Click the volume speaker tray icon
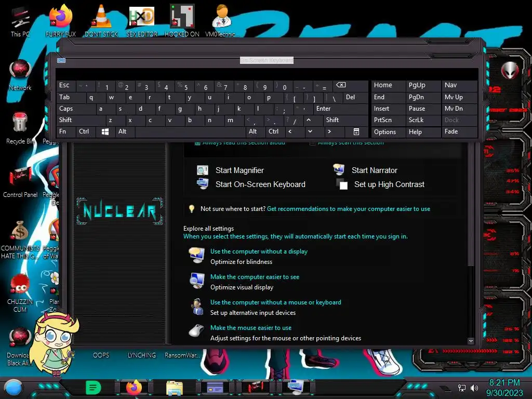This screenshot has height=399, width=532. click(474, 388)
